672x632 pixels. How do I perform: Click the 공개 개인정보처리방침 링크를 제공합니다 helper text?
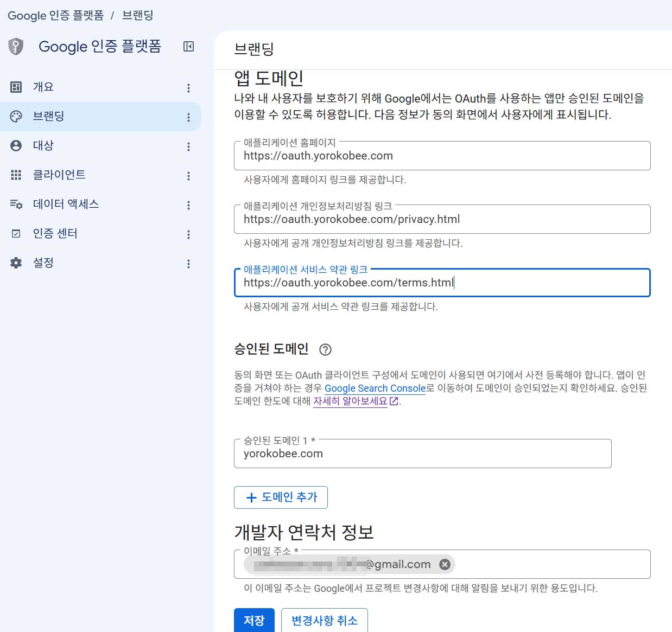click(x=353, y=243)
